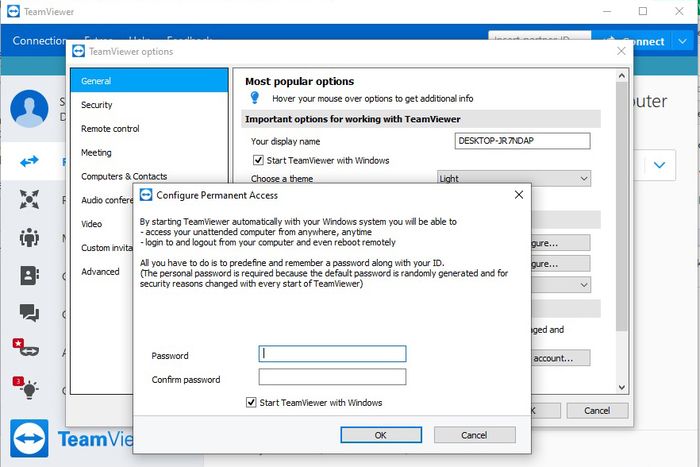Click the partially hidden account... button
The height and width of the screenshot is (467, 700).
click(x=561, y=358)
